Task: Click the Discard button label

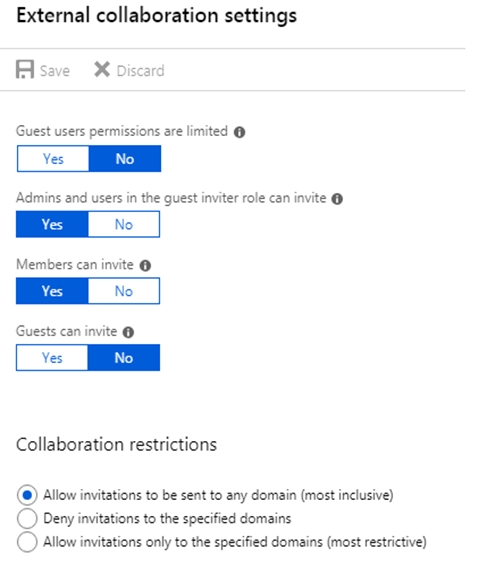Action: point(141,71)
